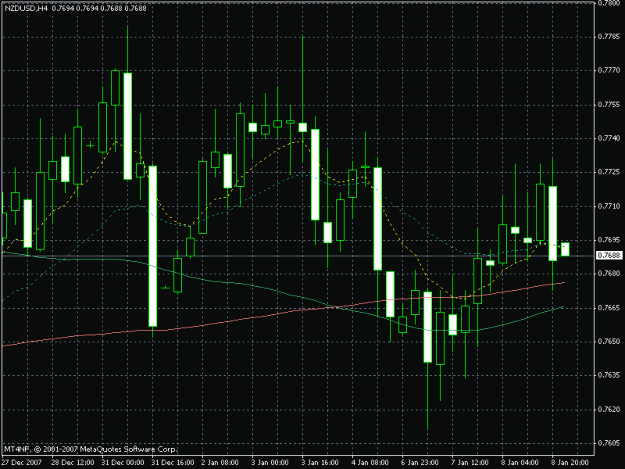625x469 pixels.
Task: Click the 0.7710 price axis label
Action: (609, 206)
